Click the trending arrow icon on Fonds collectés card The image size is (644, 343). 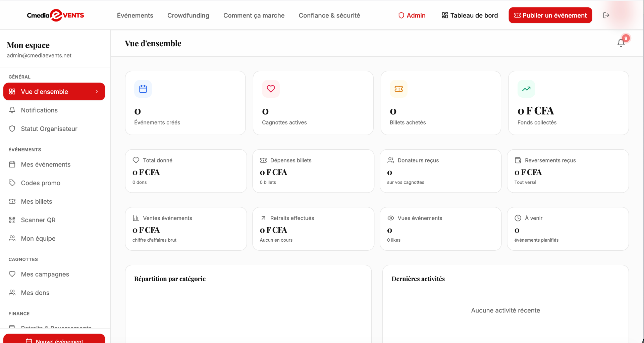(x=526, y=89)
